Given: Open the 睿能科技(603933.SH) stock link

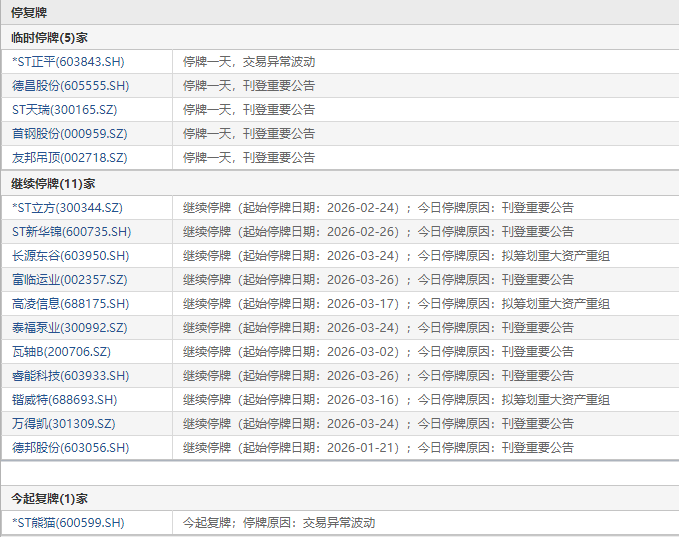Looking at the screenshot, I should pyautogui.click(x=70, y=376).
